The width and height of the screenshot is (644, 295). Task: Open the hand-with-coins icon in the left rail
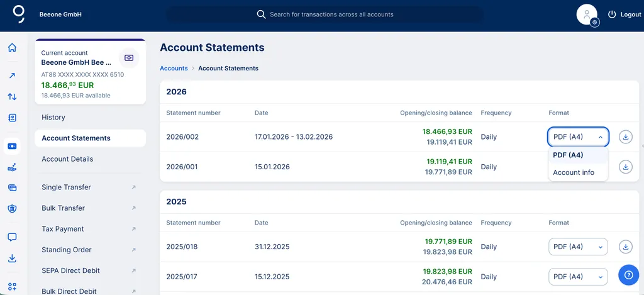click(13, 168)
